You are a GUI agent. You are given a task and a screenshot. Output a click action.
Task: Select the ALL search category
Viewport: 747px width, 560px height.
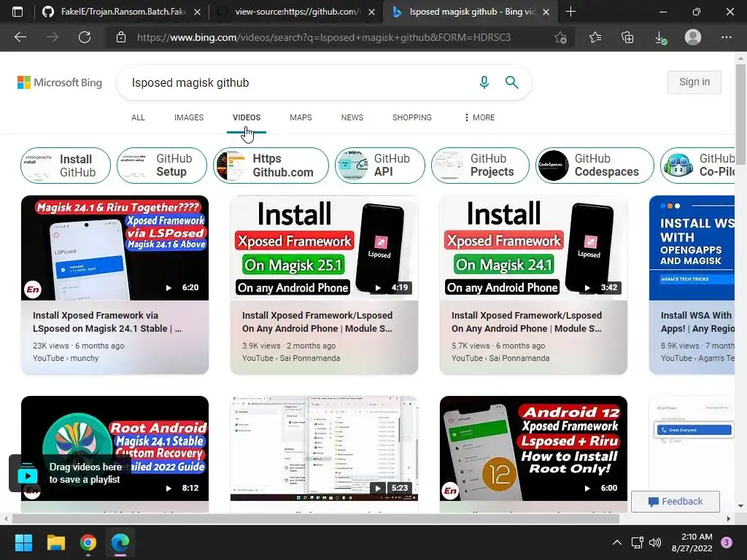tap(138, 117)
